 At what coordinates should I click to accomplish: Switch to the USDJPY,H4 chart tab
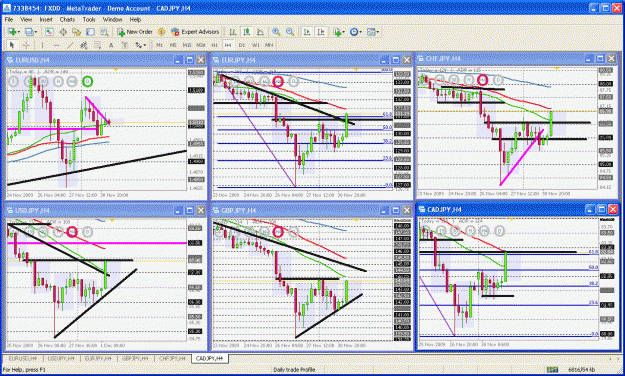(61, 358)
